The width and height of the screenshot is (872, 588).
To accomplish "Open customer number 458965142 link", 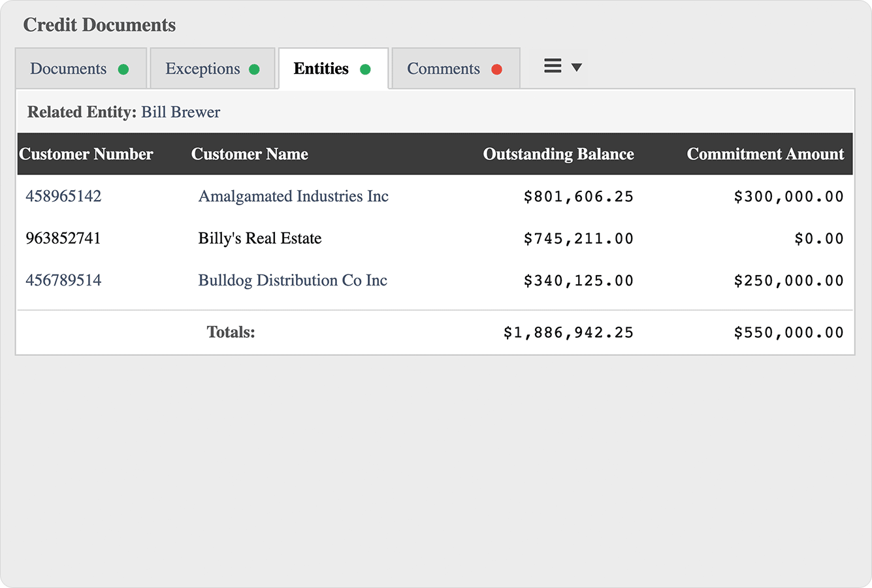I will point(63,196).
